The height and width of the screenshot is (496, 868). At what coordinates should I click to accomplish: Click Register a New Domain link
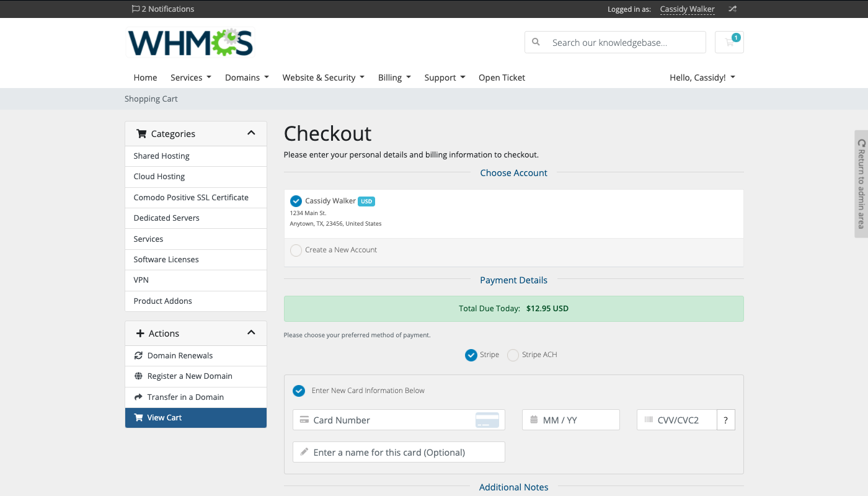pyautogui.click(x=190, y=376)
